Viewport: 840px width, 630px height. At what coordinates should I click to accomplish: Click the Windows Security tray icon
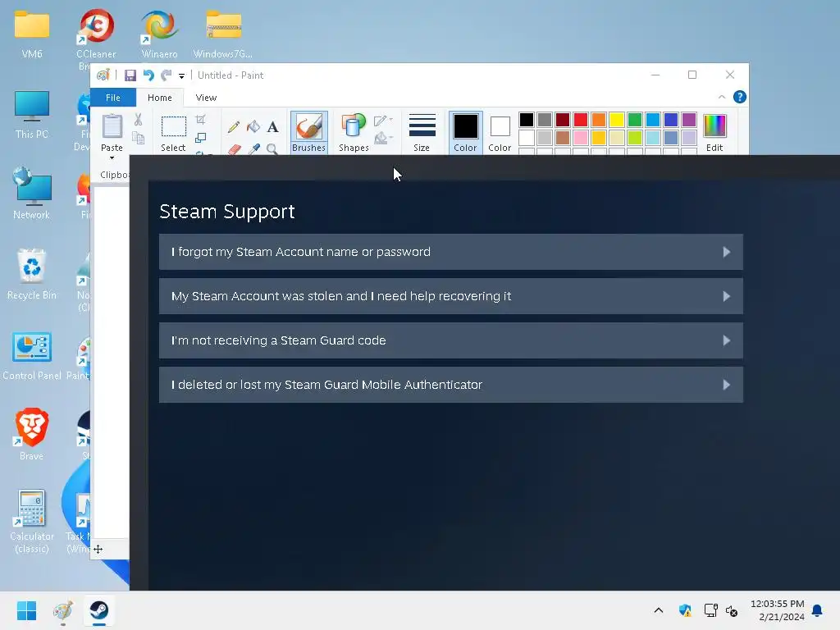(x=685, y=610)
